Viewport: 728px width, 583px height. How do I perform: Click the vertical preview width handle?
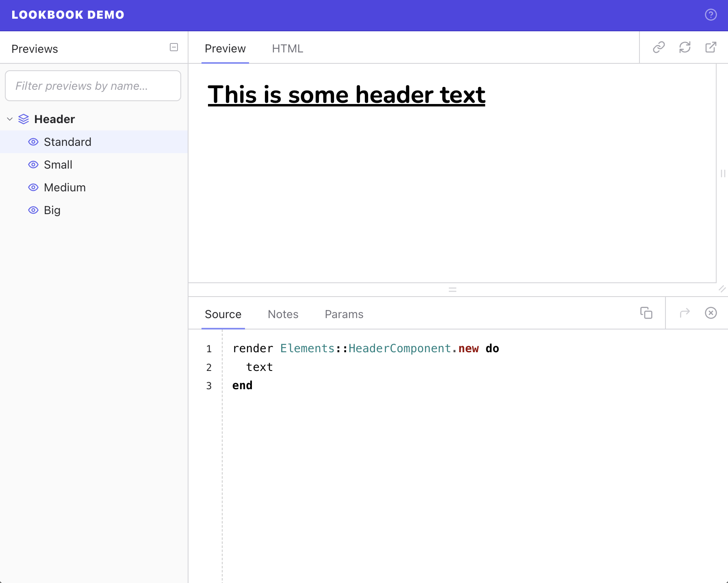coord(723,173)
